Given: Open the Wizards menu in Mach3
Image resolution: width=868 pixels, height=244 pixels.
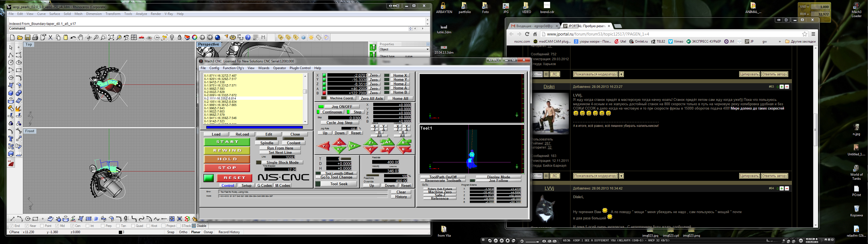Looking at the screenshot, I should (263, 68).
